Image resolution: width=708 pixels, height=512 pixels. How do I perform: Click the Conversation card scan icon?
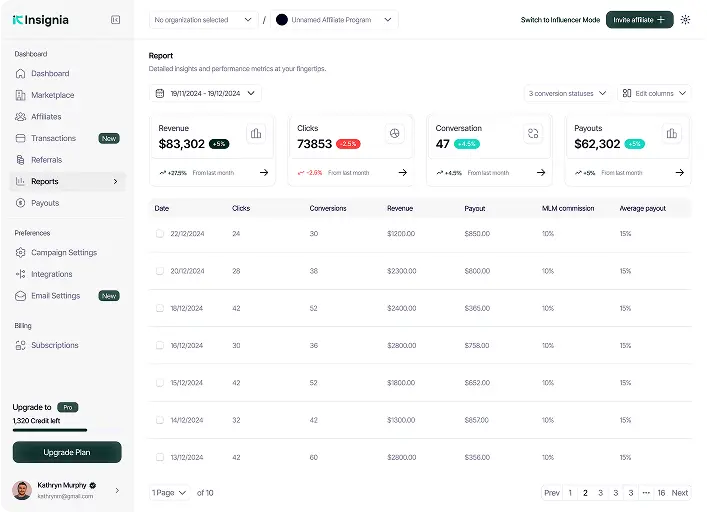pos(533,133)
